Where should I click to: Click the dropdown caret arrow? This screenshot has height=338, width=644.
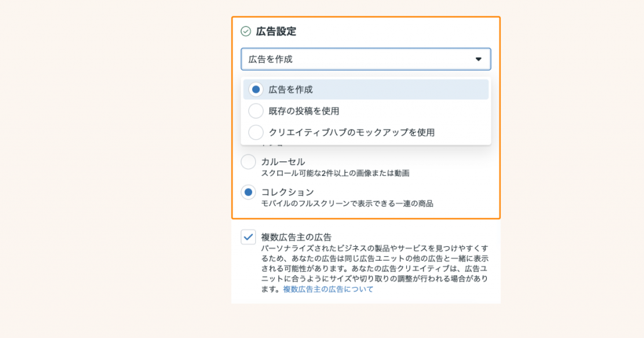coord(479,59)
